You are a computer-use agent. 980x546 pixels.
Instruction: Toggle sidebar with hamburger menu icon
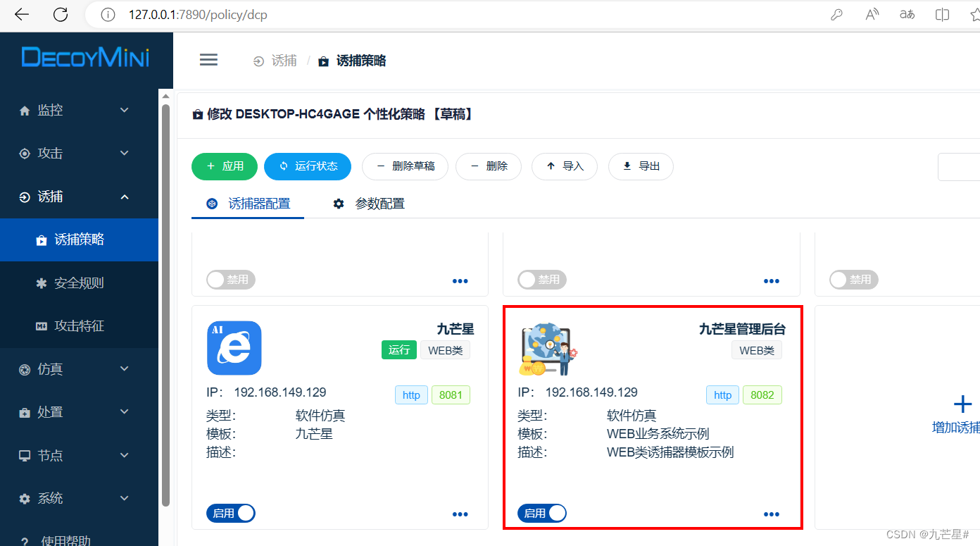click(x=208, y=60)
